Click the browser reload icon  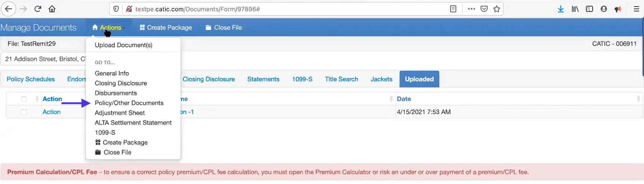point(38,9)
